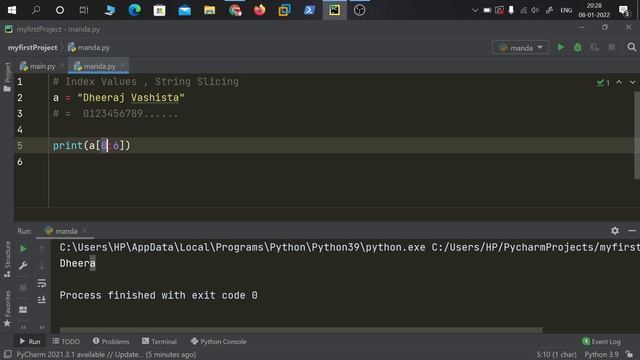The image size is (640, 360).
Task: Open Run panel settings gear
Action: (x=615, y=231)
